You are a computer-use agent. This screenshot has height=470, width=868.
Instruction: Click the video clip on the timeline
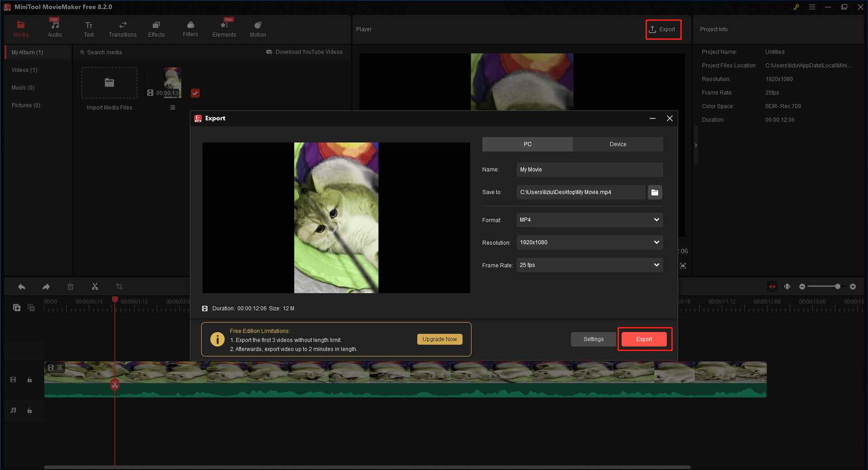[405, 379]
